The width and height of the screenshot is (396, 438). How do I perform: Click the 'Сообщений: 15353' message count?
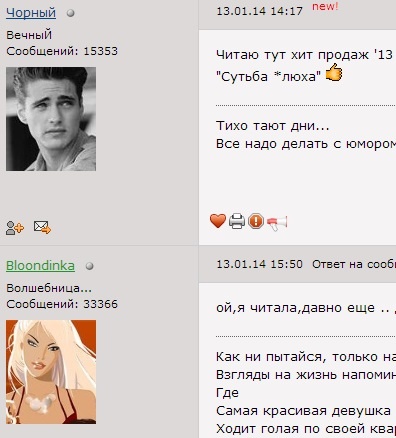pos(62,51)
